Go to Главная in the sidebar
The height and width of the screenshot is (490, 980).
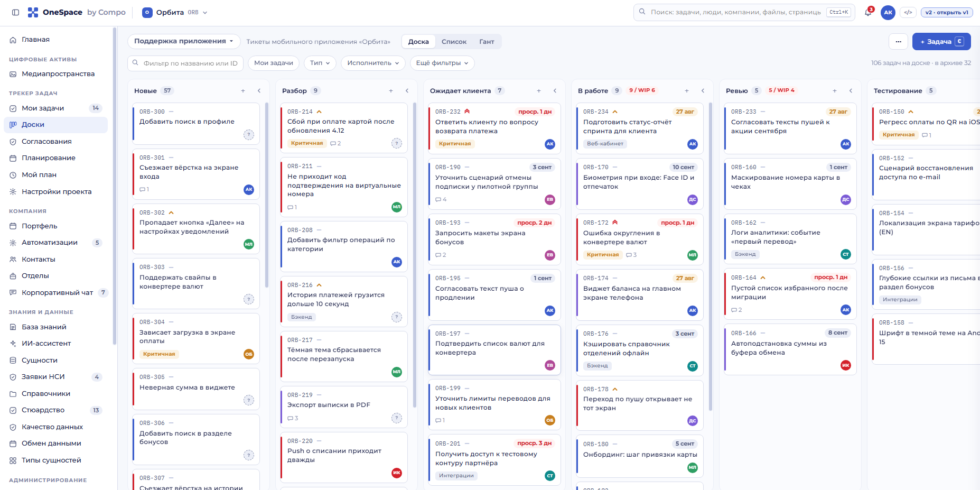click(x=56, y=40)
